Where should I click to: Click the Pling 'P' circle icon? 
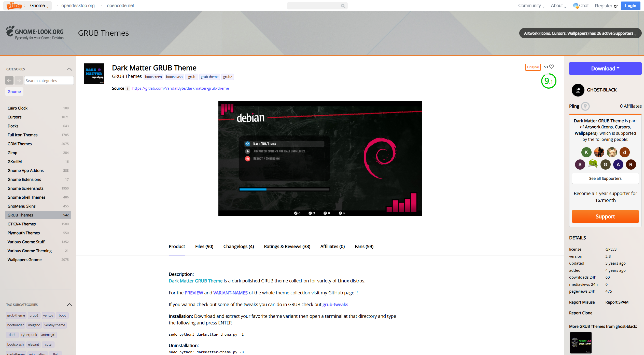pyautogui.click(x=585, y=106)
